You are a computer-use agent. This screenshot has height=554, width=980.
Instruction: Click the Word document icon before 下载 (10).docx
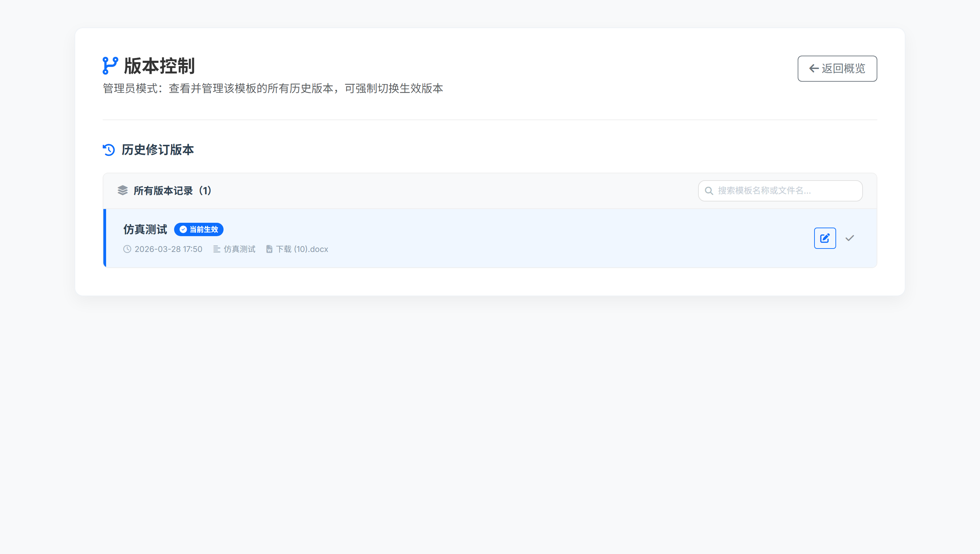270,249
